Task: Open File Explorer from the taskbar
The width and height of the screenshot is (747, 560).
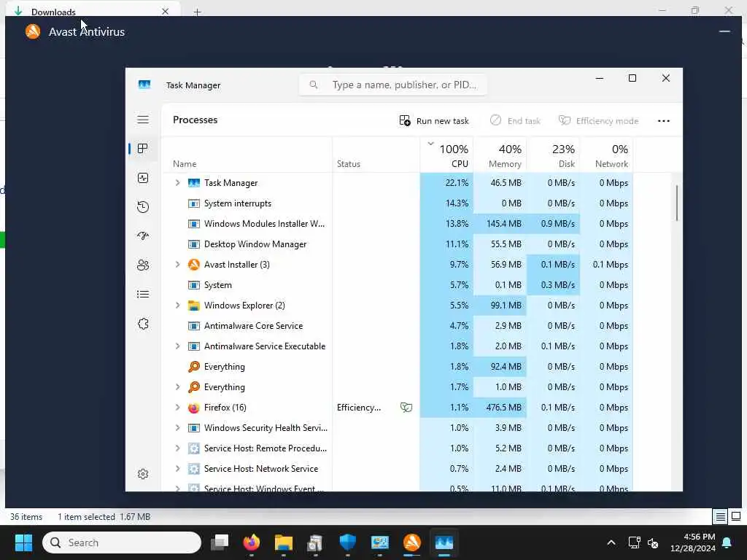Action: 284,542
